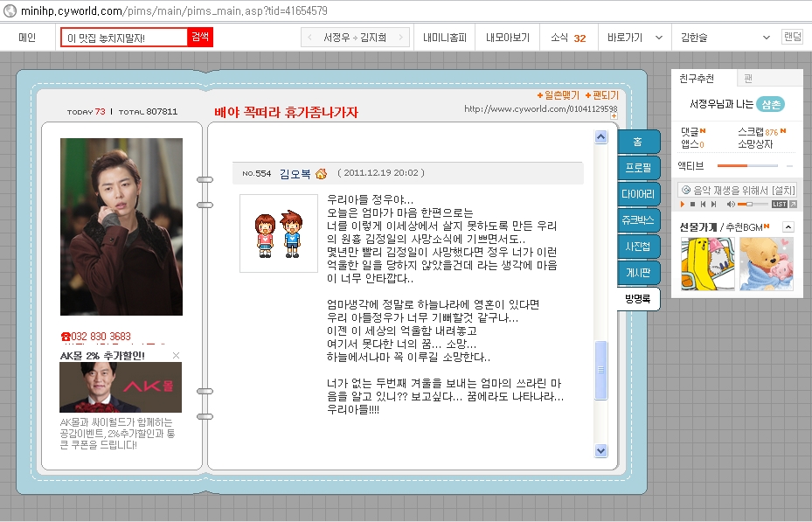Mute the music player speaker icon
Viewport: 812px width, 522px height.
click(x=730, y=205)
